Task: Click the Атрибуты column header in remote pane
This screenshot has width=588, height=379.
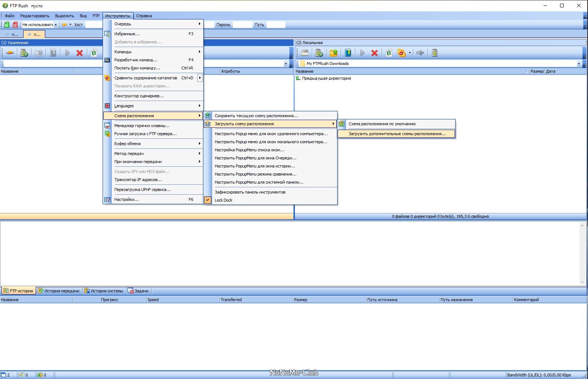Action: pyautogui.click(x=257, y=71)
